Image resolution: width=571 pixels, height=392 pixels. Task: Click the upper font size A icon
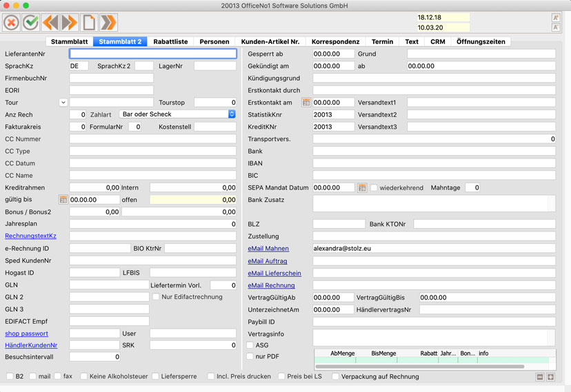[556, 17]
